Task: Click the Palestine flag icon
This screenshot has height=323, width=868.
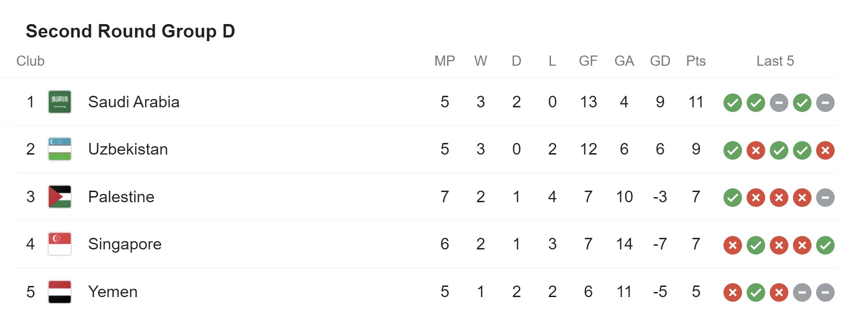Action: tap(60, 197)
